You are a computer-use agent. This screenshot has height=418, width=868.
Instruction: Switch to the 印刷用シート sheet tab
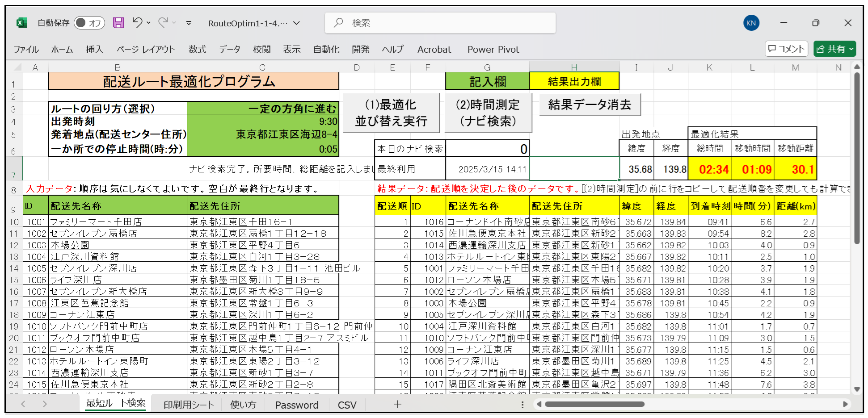pyautogui.click(x=189, y=405)
